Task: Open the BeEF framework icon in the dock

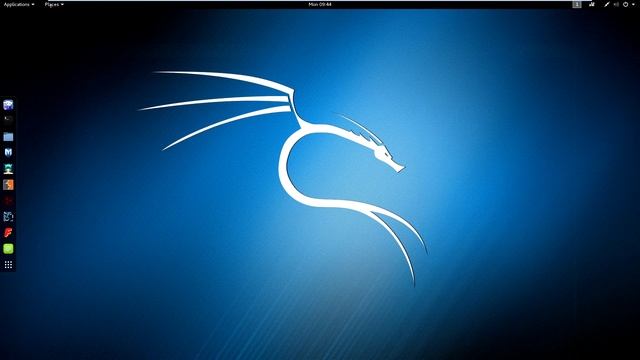Action: coord(8,217)
